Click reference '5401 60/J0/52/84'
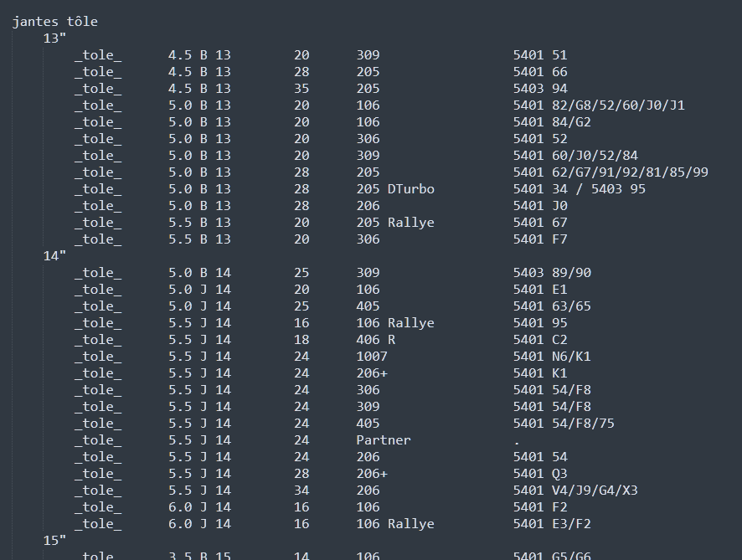This screenshot has width=742, height=560. click(575, 156)
